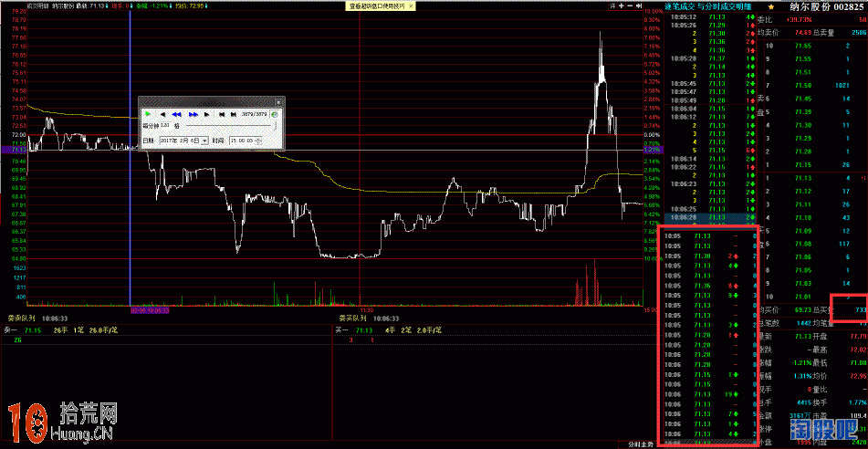
Task: Dismiss the yellow tip banner with its X
Action: (x=410, y=5)
